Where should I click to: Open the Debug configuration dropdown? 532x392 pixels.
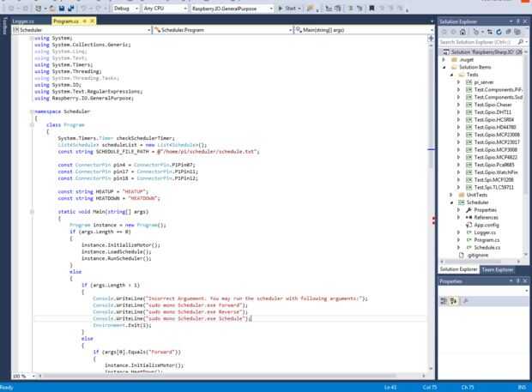pyautogui.click(x=125, y=8)
